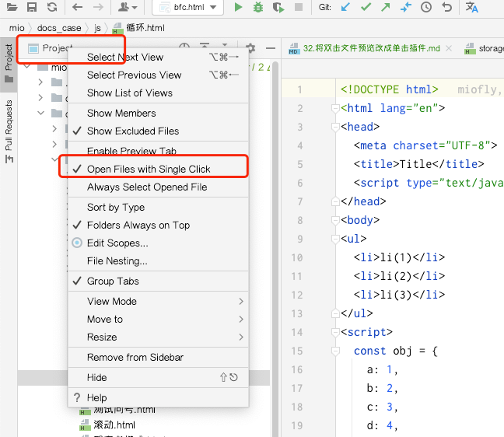Update project with the Git blue arrow
The width and height of the screenshot is (504, 437).
click(x=345, y=7)
